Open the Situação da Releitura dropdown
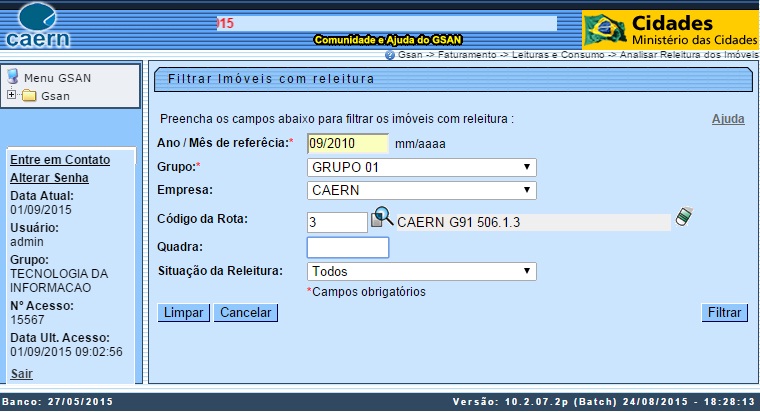 pyautogui.click(x=421, y=271)
